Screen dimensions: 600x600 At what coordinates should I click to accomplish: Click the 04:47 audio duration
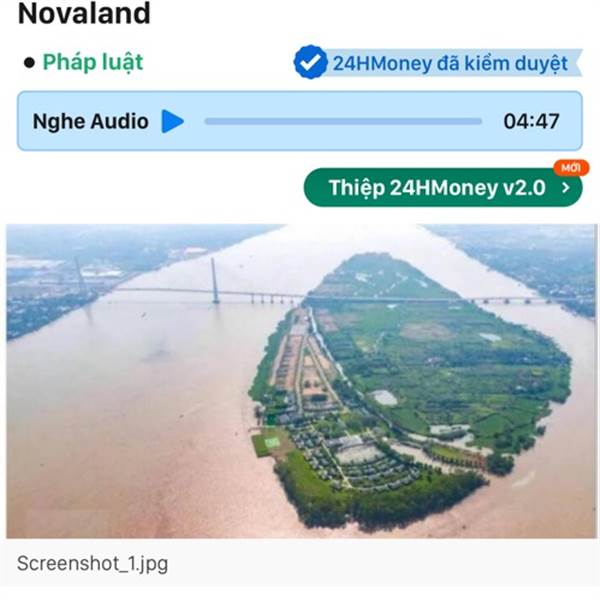(x=531, y=122)
